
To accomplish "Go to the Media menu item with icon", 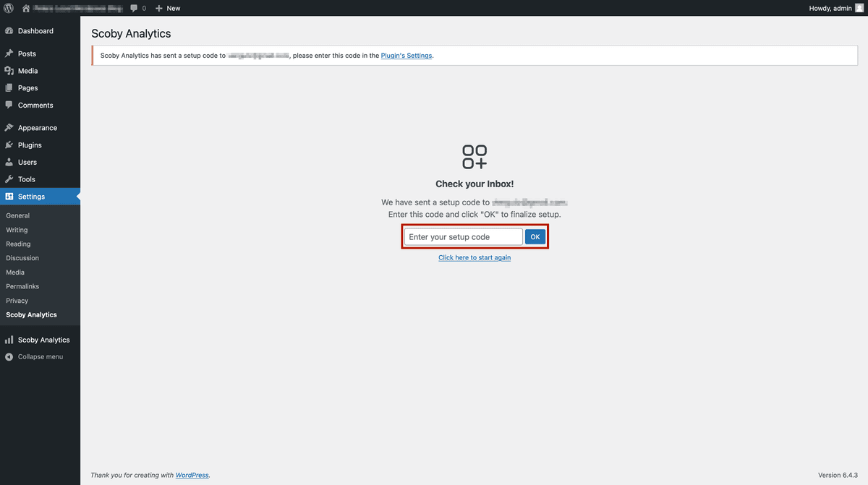I will point(40,71).
